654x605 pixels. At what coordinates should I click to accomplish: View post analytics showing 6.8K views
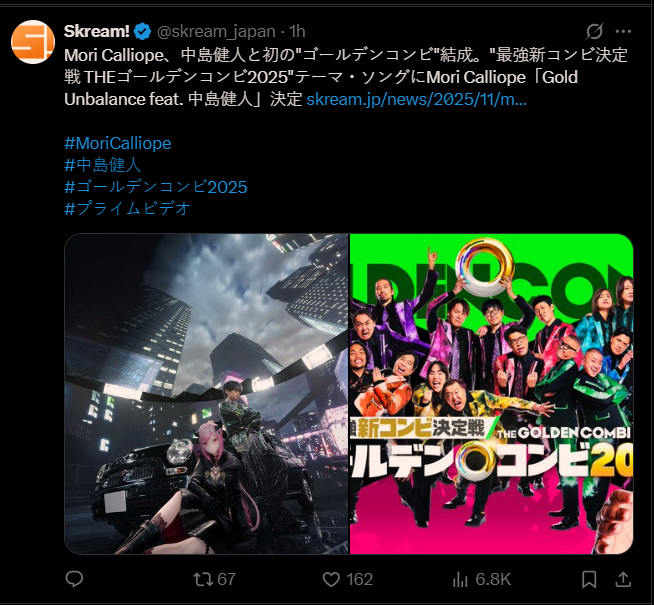482,579
